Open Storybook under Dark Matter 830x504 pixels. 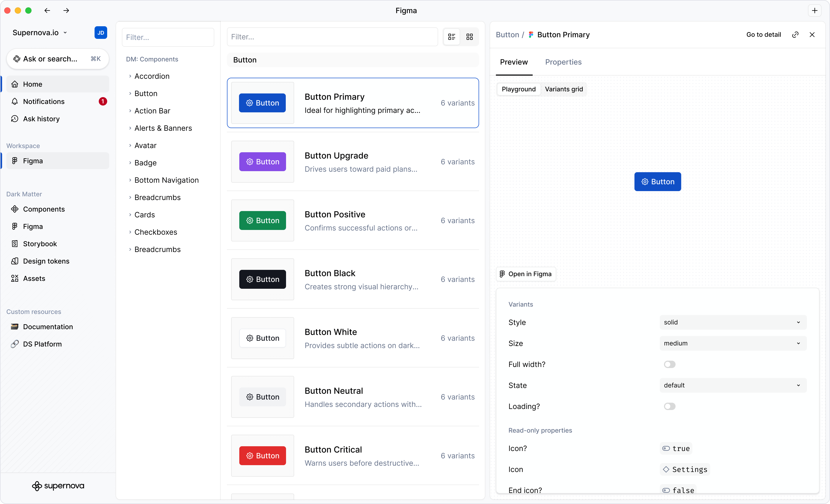[x=40, y=243]
